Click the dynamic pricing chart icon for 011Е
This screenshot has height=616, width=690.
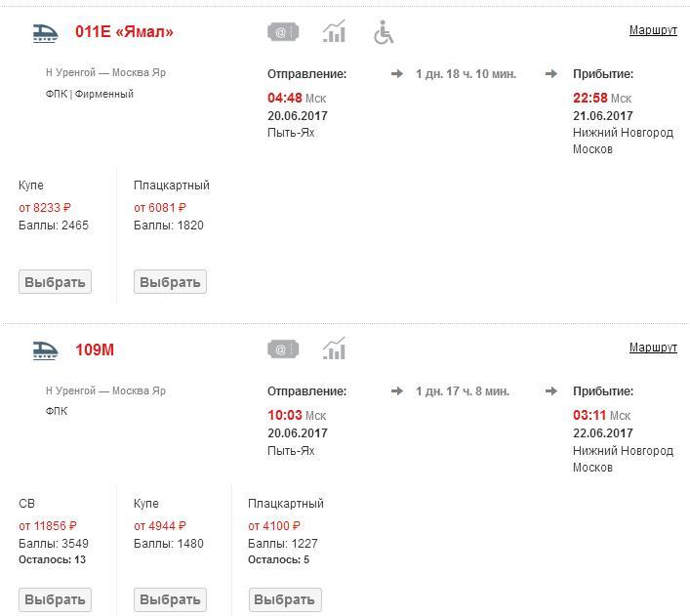tap(335, 32)
